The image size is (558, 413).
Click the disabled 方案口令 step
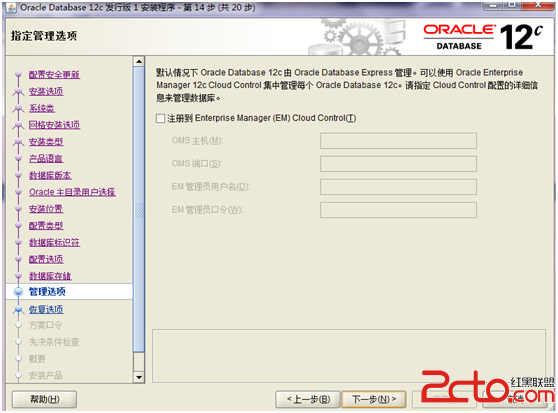pyautogui.click(x=45, y=325)
